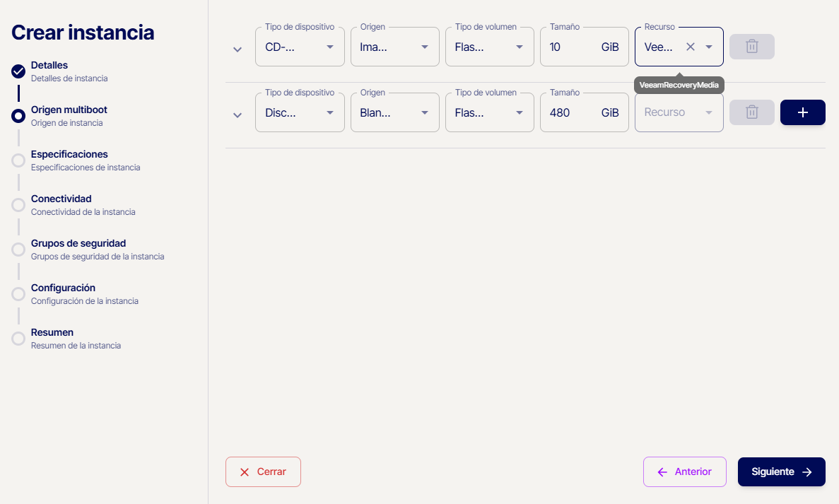The image size is (839, 504).
Task: Click the completed Detalles step checkmark
Action: (x=18, y=71)
